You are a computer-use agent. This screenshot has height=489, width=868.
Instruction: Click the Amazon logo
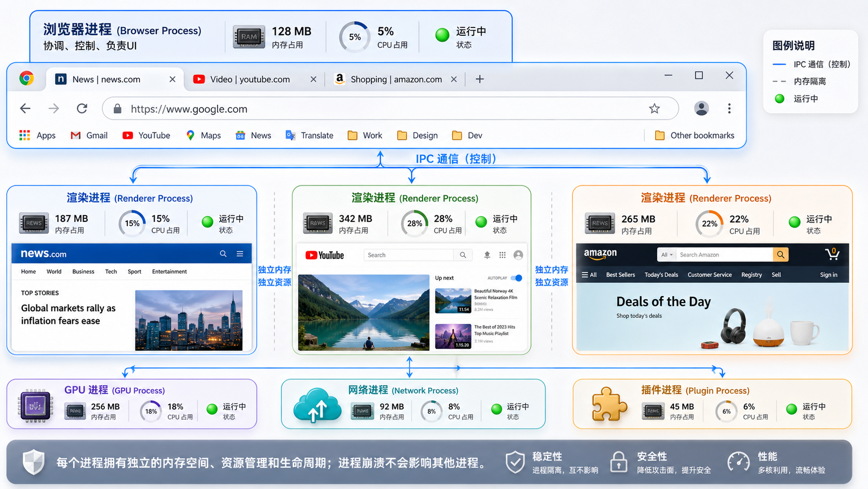(x=600, y=254)
